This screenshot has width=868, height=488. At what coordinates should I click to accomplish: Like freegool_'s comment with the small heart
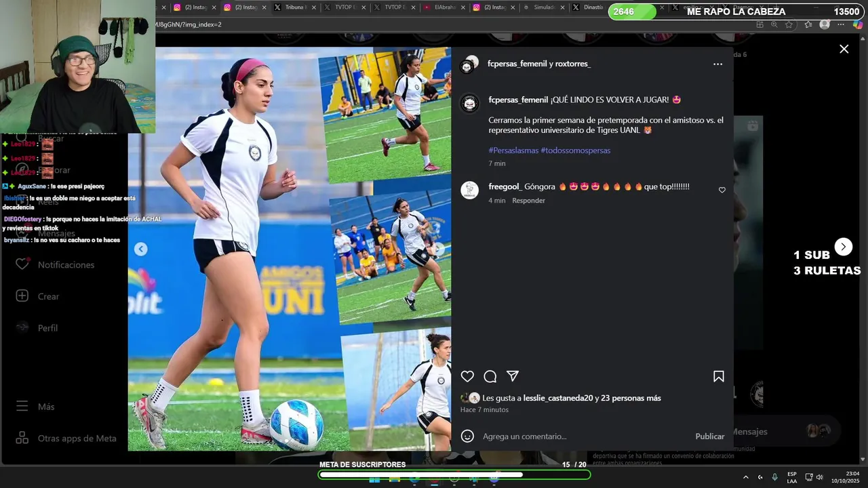point(722,190)
